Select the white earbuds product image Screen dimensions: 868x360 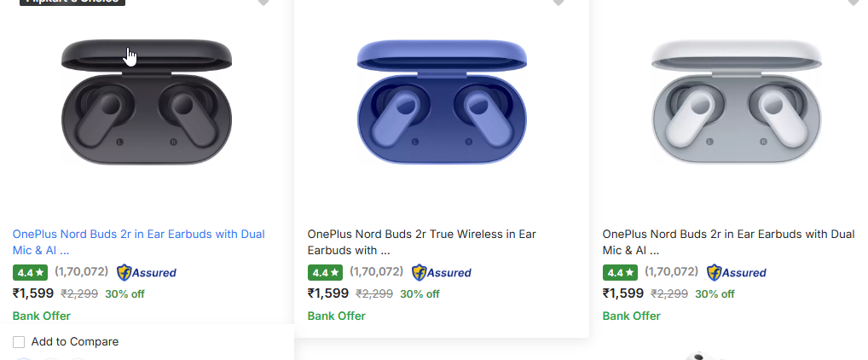[737, 102]
